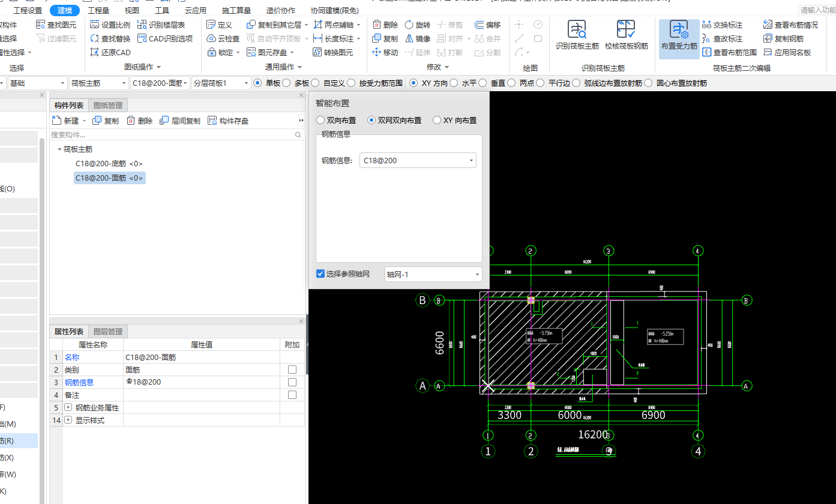
Task: Open the 通用操作 group menu
Action: pos(284,67)
